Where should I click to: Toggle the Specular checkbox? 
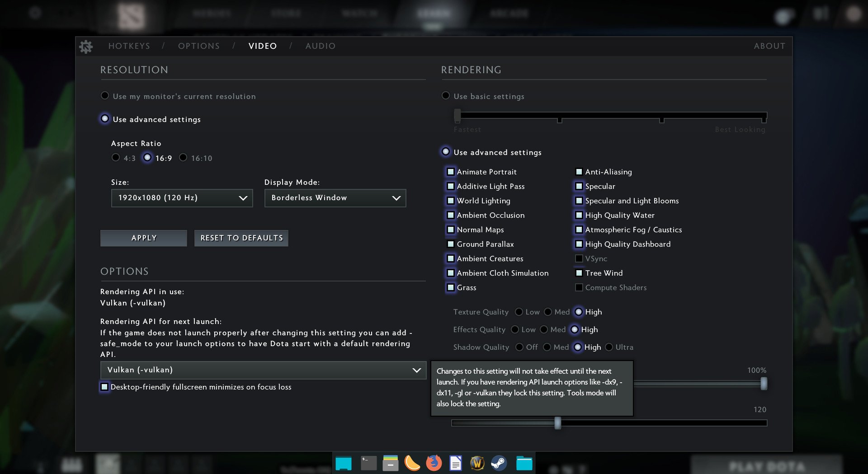click(x=579, y=186)
